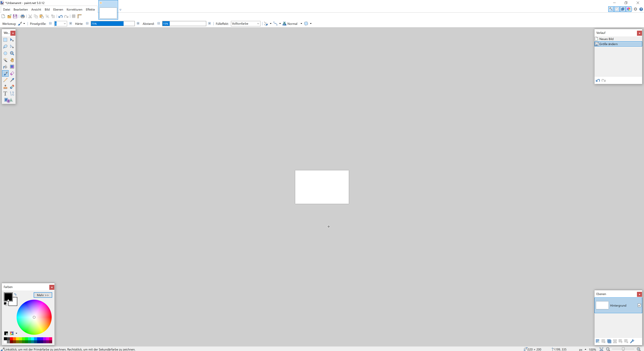Expand the Pinselgröße size dropdown

(65, 23)
